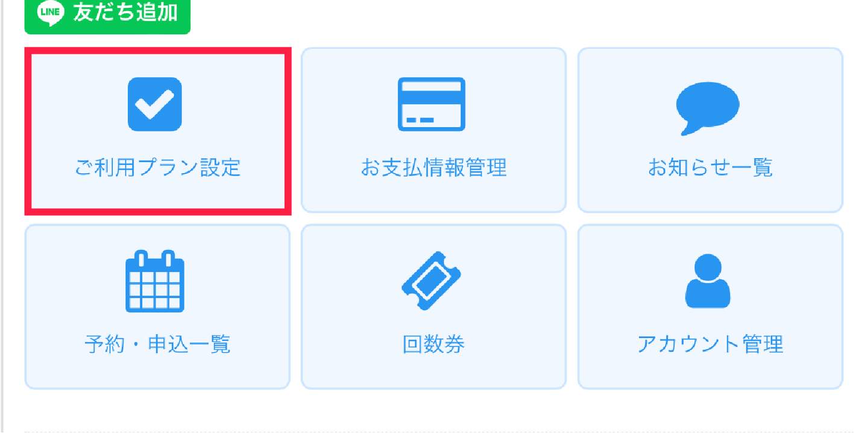Select the reservations and applications tile
This screenshot has width=868, height=433.
click(157, 307)
